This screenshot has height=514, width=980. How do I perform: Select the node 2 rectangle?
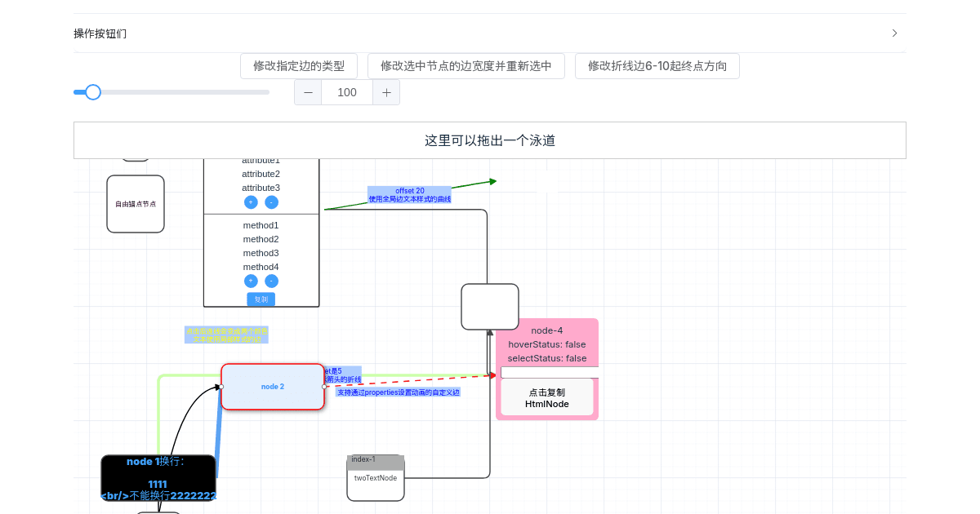pos(273,387)
